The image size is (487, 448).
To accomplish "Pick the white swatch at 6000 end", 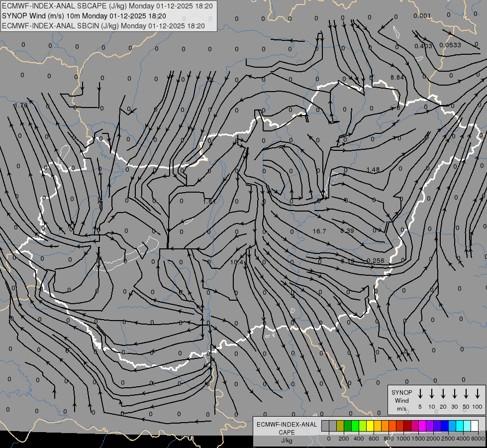I will tap(474, 426).
